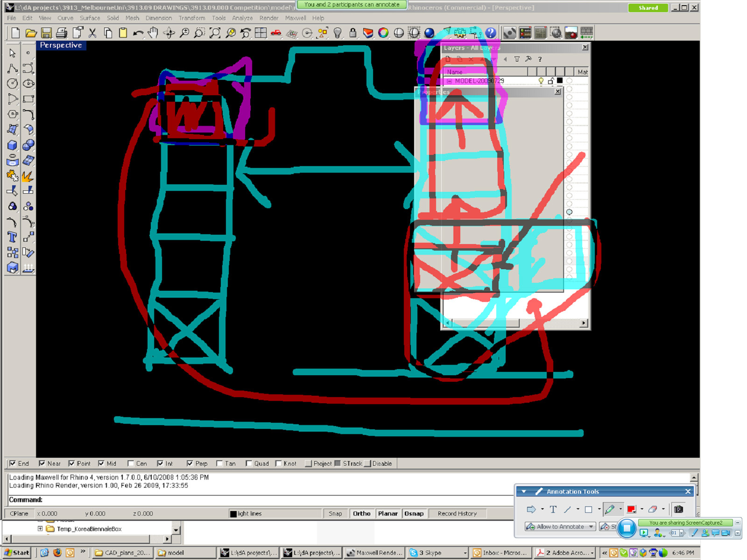Toggle the Snap status bar button
747x560 pixels.
(335, 513)
